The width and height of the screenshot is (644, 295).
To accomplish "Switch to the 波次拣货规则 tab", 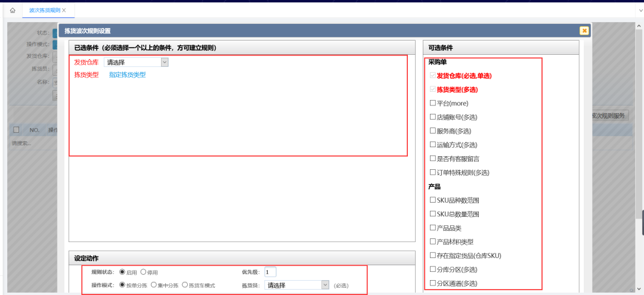I will [44, 10].
